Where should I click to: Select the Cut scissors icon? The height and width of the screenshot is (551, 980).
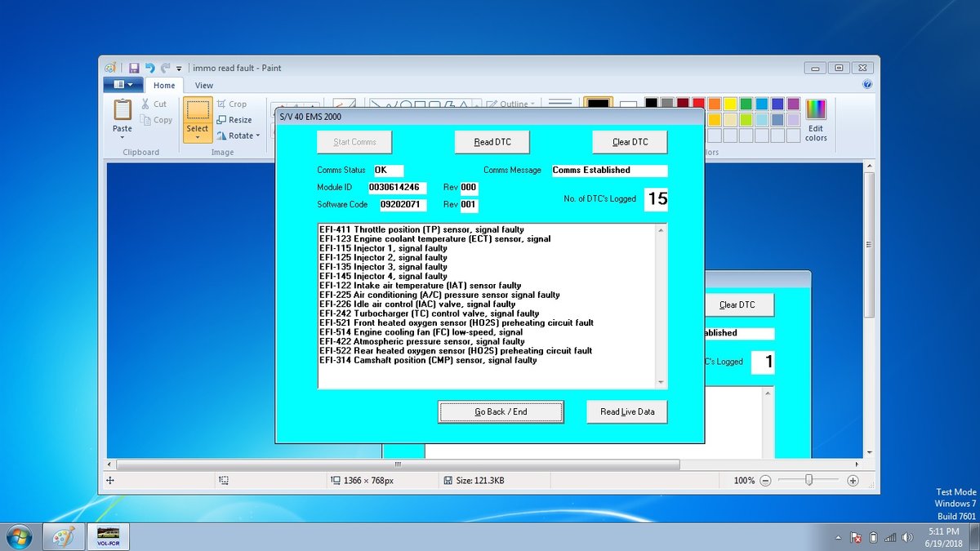[145, 104]
